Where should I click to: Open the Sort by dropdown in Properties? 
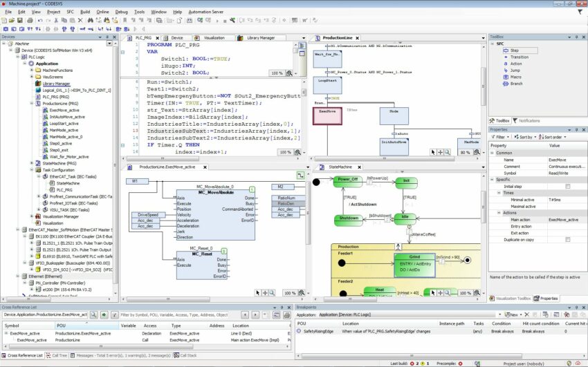[x=524, y=137]
